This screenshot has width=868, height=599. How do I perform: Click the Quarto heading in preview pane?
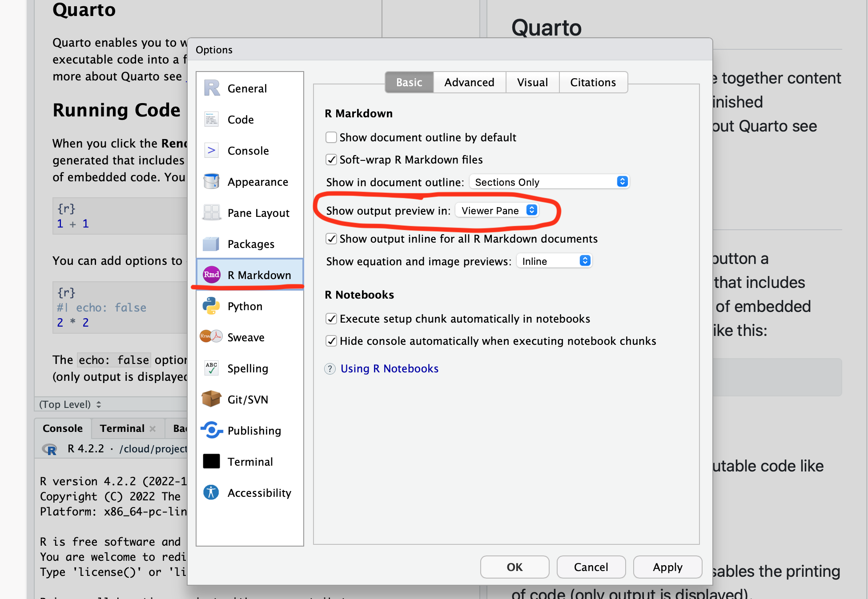pos(547,28)
